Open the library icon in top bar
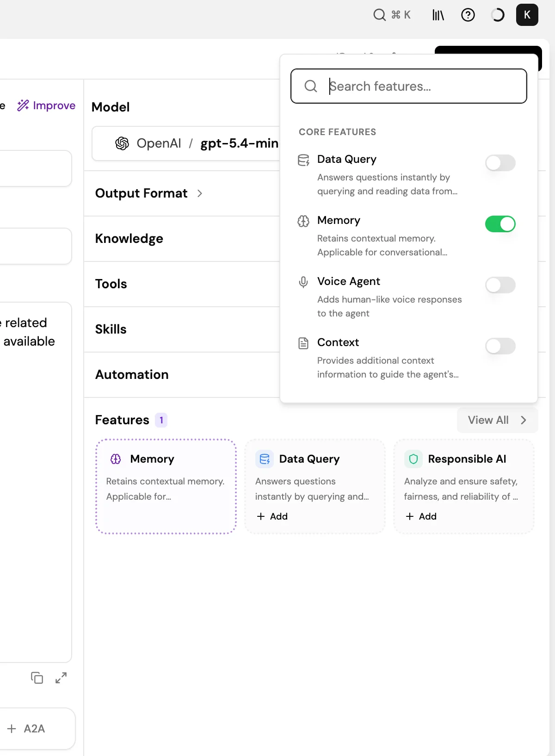555x756 pixels. click(x=438, y=15)
